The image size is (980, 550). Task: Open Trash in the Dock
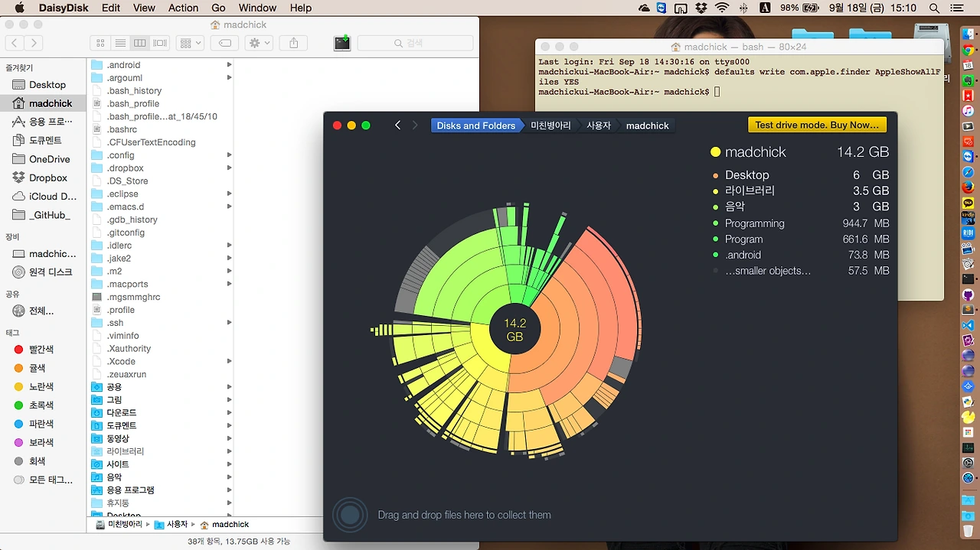tap(968, 530)
